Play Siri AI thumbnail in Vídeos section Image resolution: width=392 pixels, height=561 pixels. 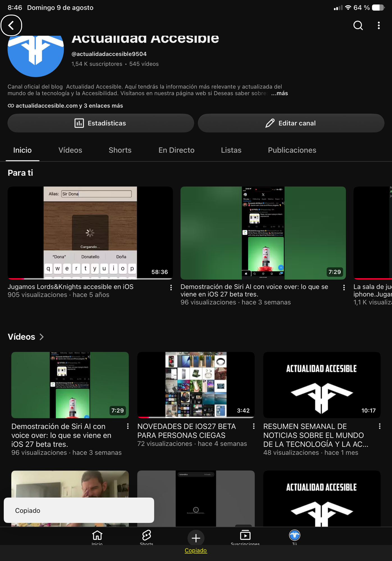point(70,385)
